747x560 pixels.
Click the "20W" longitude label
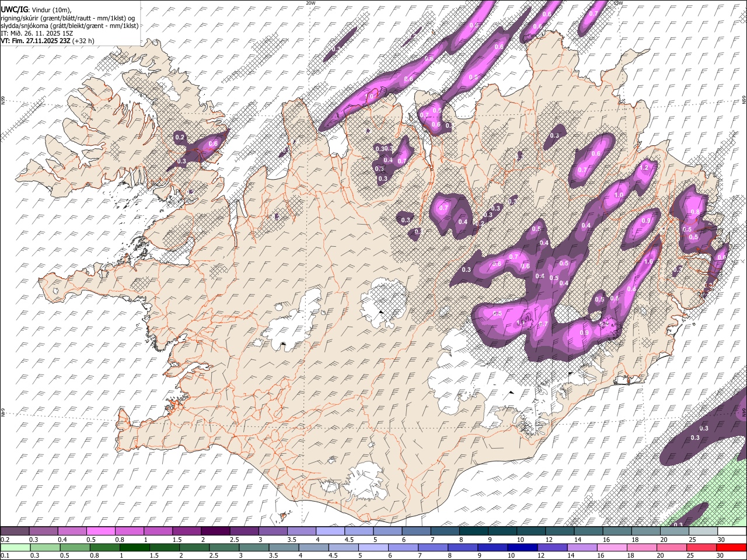coord(310,3)
